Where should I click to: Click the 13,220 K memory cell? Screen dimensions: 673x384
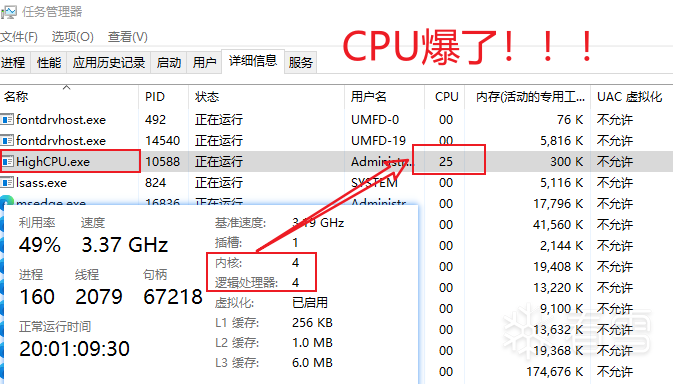pyautogui.click(x=558, y=287)
